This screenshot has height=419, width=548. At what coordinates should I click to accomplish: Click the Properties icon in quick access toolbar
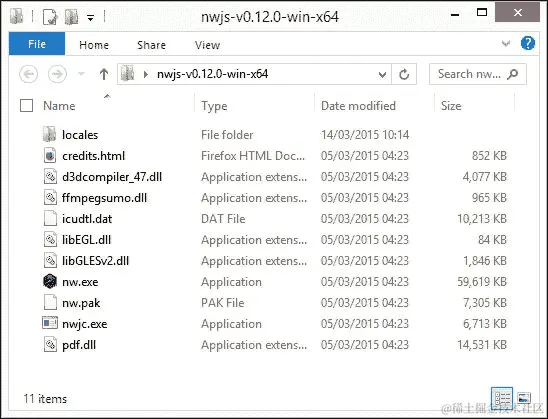[50, 17]
